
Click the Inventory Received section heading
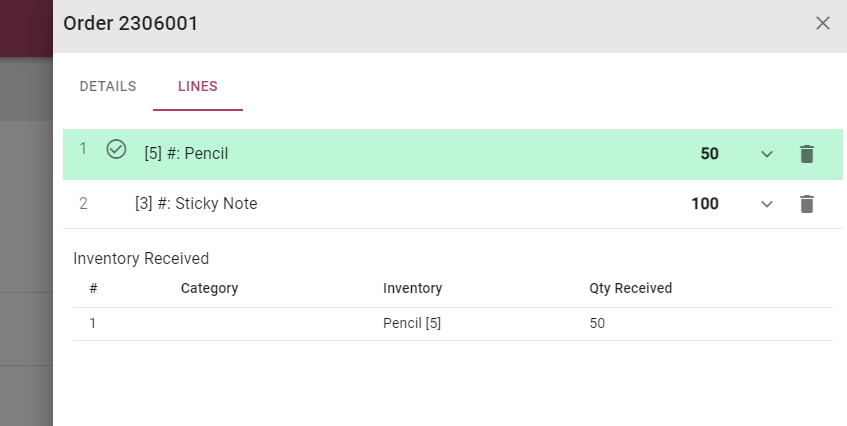141,258
